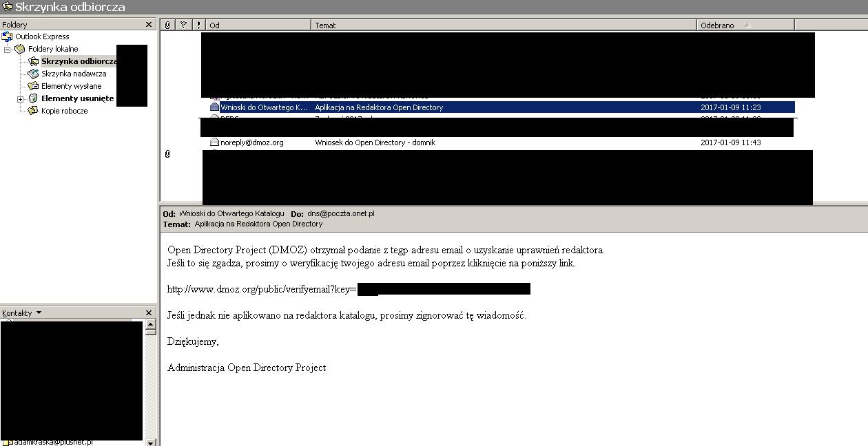Close the Kontakty panel
This screenshot has width=868, height=446.
click(149, 312)
